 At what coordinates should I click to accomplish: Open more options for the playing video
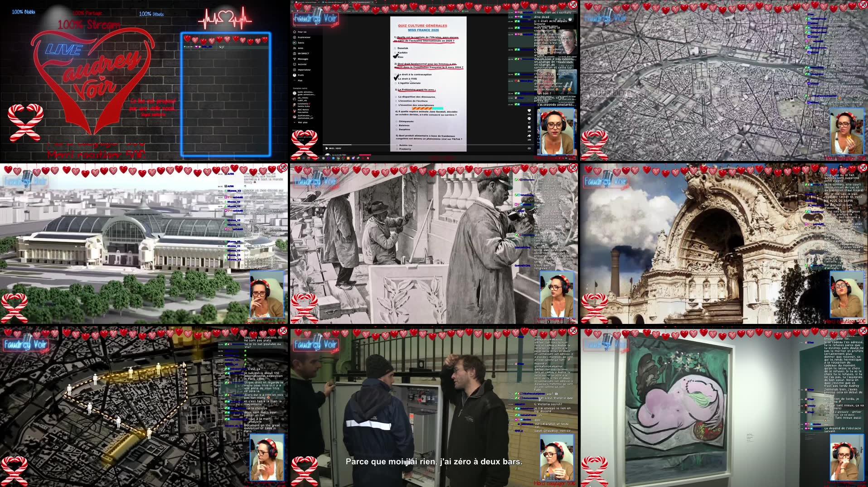coord(529,143)
